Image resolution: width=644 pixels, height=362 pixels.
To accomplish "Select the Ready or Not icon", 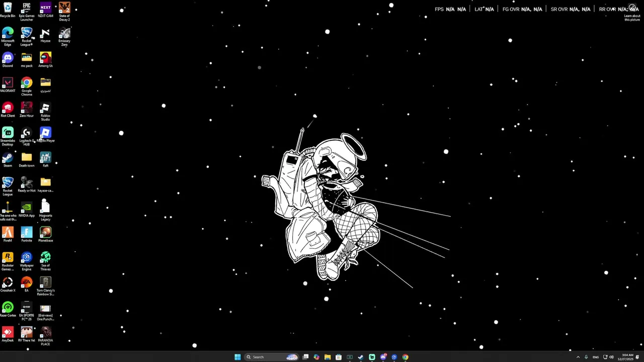I will pos(27,185).
